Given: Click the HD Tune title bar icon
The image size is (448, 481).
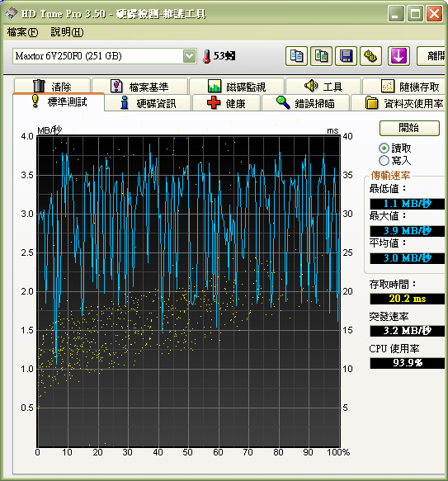Looking at the screenshot, I should click(12, 13).
